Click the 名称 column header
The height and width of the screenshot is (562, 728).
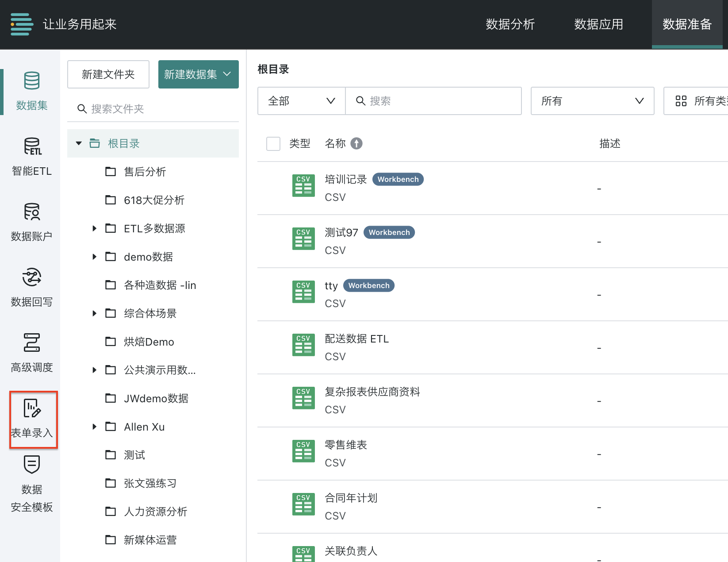(335, 143)
